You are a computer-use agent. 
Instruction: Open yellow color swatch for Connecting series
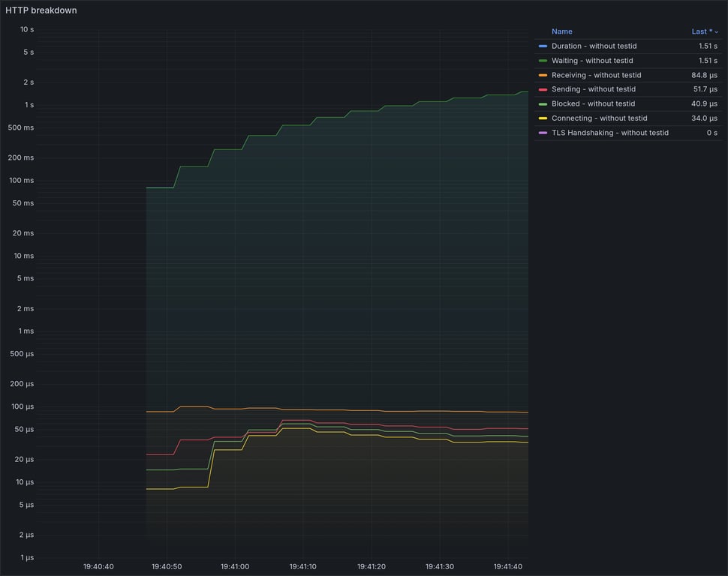(x=543, y=118)
